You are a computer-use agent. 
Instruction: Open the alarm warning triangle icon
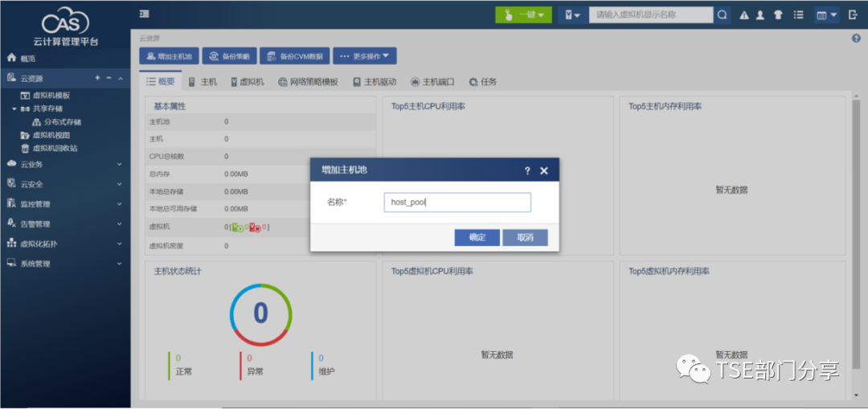click(x=744, y=15)
